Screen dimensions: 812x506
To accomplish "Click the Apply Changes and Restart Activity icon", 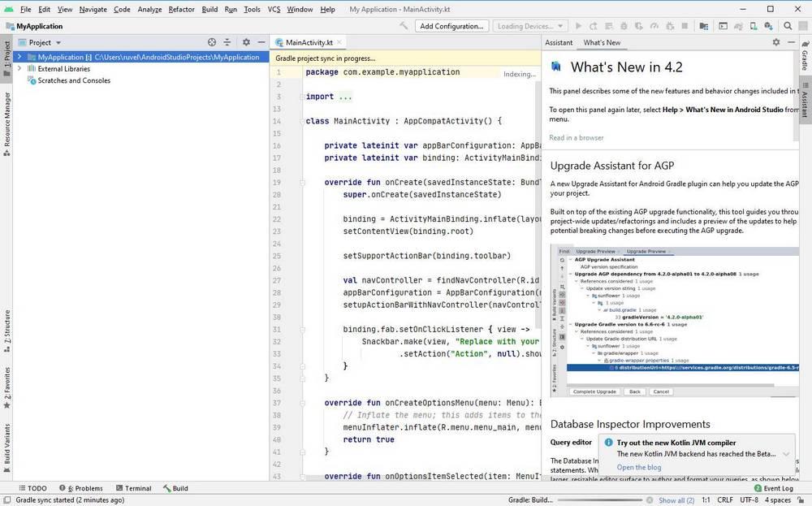I will pyautogui.click(x=594, y=26).
